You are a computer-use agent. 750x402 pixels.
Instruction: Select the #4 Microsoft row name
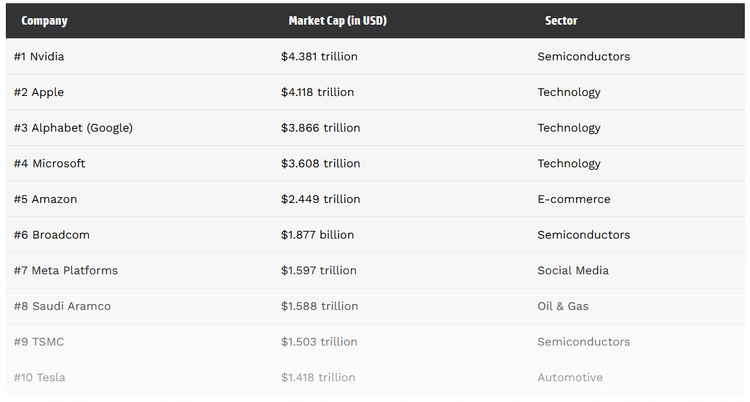[50, 164]
